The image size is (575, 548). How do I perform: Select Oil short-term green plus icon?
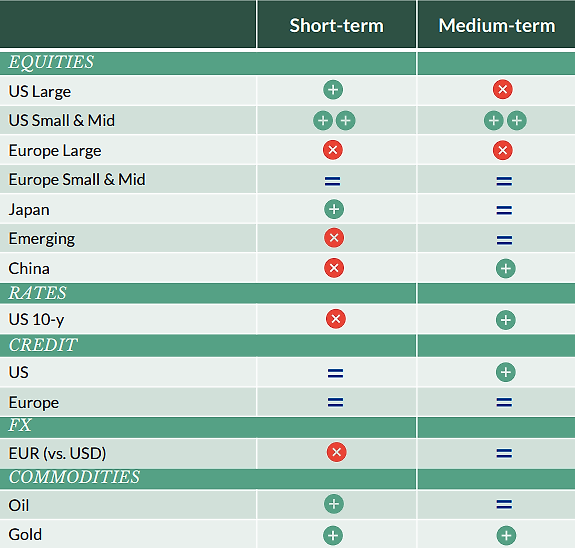coord(334,504)
